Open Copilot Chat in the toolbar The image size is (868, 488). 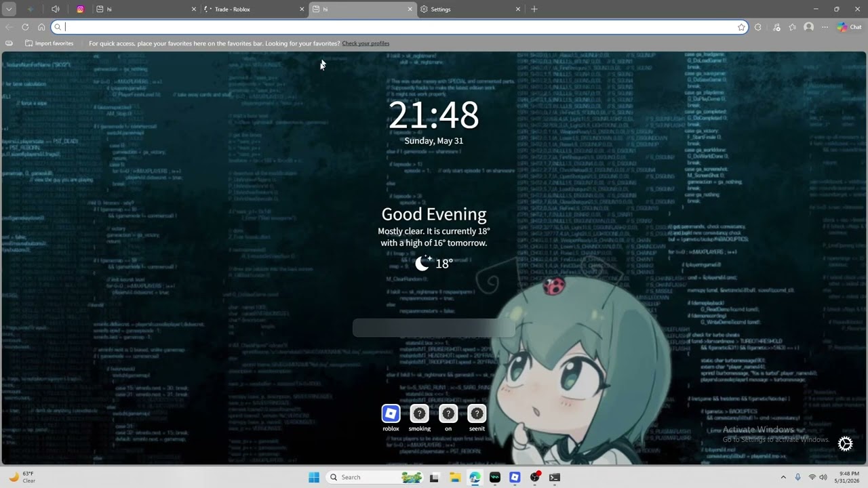[x=849, y=27]
